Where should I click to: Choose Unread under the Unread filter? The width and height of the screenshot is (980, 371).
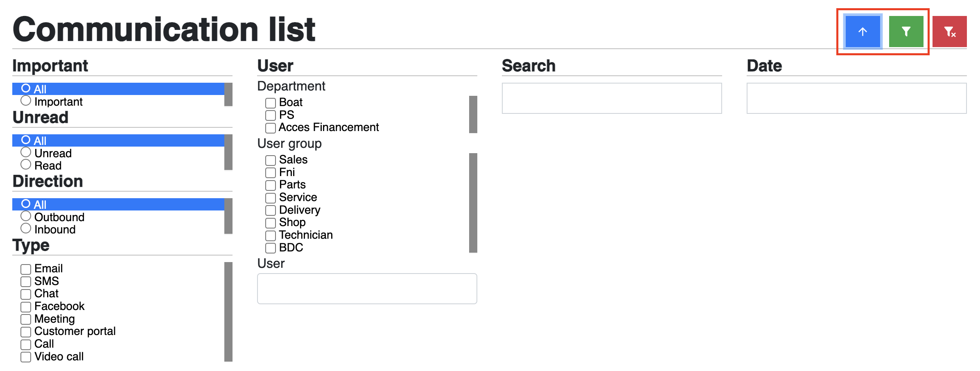point(26,152)
